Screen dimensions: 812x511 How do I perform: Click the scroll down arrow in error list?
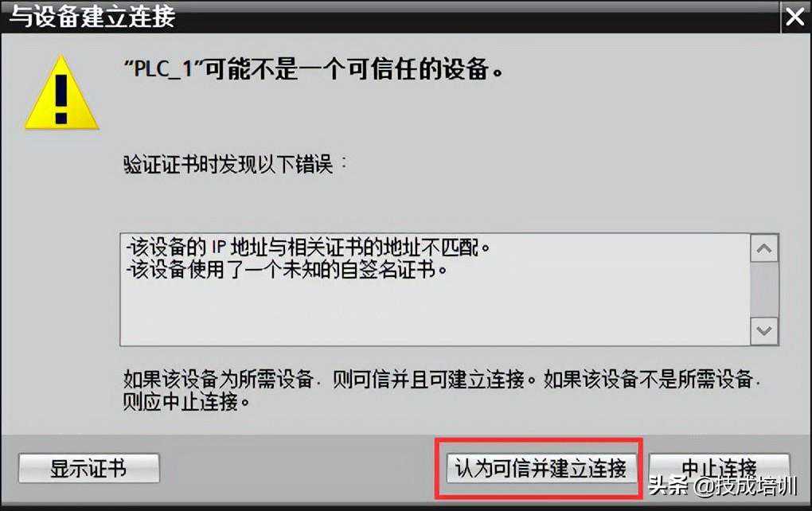click(764, 330)
